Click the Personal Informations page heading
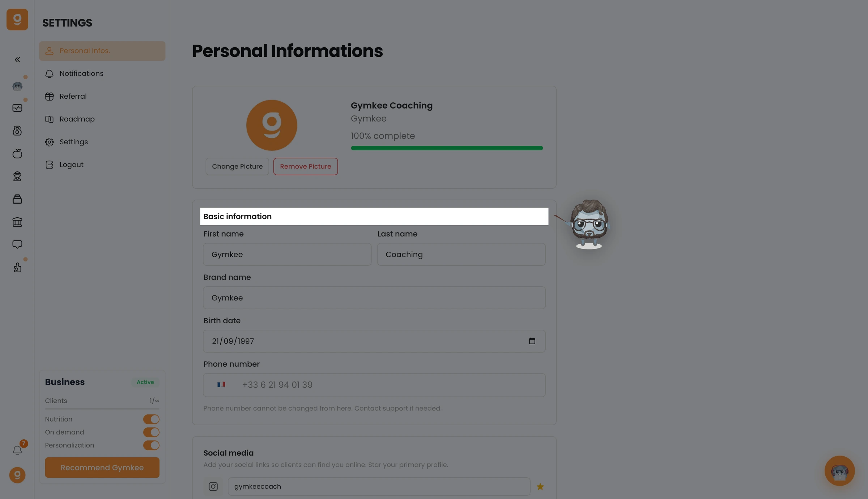Image resolution: width=868 pixels, height=499 pixels. (x=288, y=51)
